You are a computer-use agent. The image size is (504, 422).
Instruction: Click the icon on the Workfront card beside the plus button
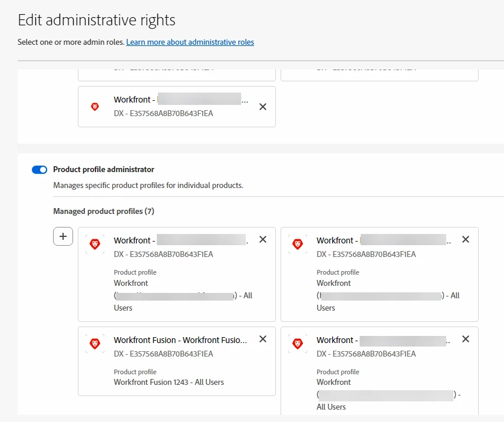click(x=95, y=244)
